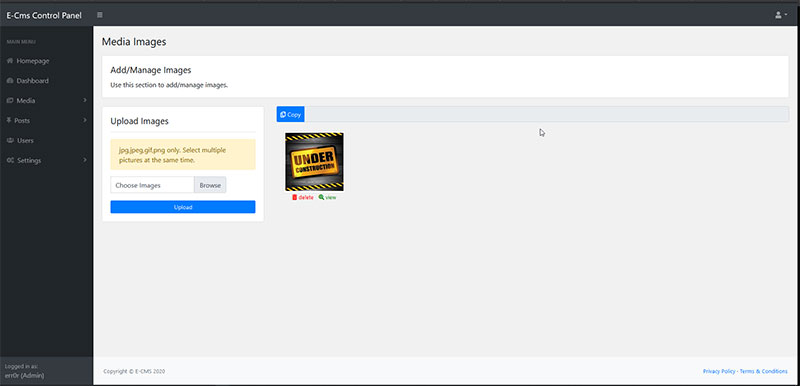Click the blue Copy button

(291, 115)
